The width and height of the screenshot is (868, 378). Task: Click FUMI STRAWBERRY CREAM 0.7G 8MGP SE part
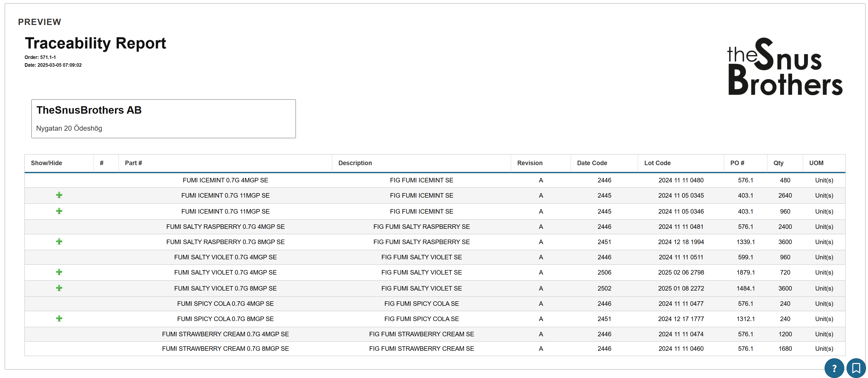pyautogui.click(x=225, y=348)
